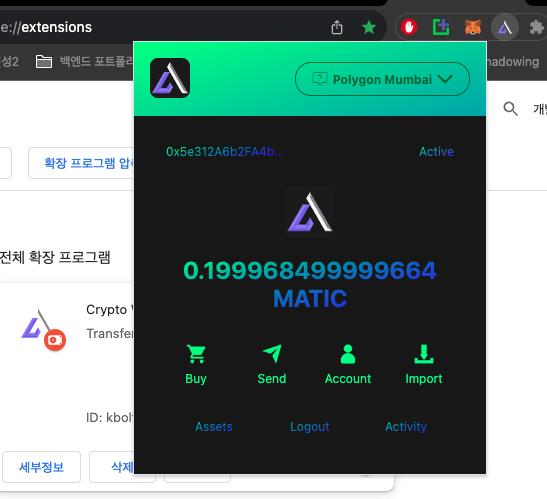This screenshot has width=547, height=499.
Task: Click the Account label
Action: coord(348,379)
